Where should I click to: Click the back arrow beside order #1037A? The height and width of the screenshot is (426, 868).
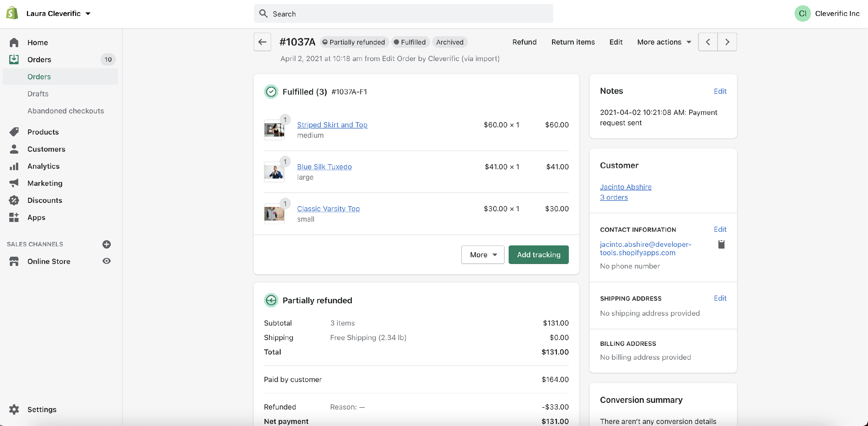point(262,42)
